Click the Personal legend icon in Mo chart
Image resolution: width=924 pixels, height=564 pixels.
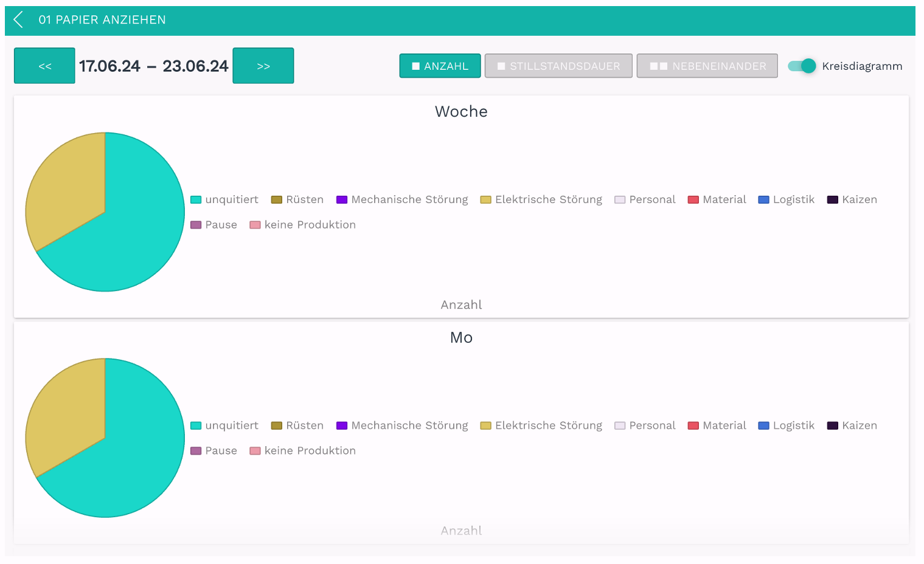620,426
